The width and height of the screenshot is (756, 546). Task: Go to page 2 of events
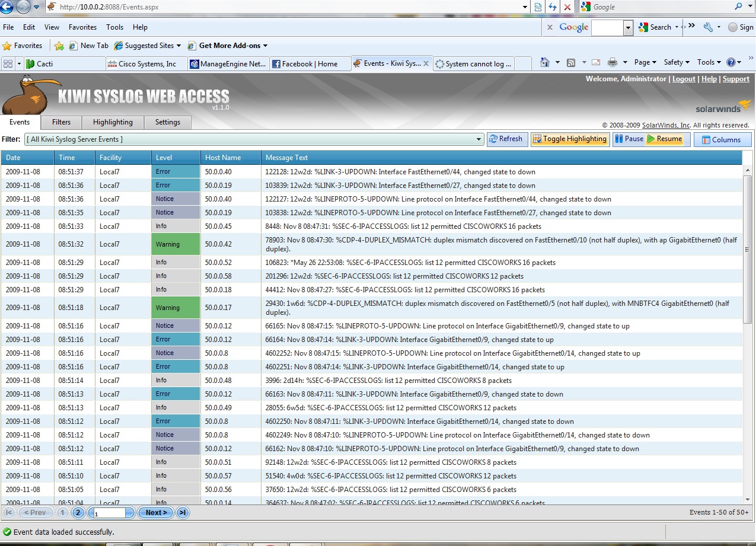[x=78, y=512]
